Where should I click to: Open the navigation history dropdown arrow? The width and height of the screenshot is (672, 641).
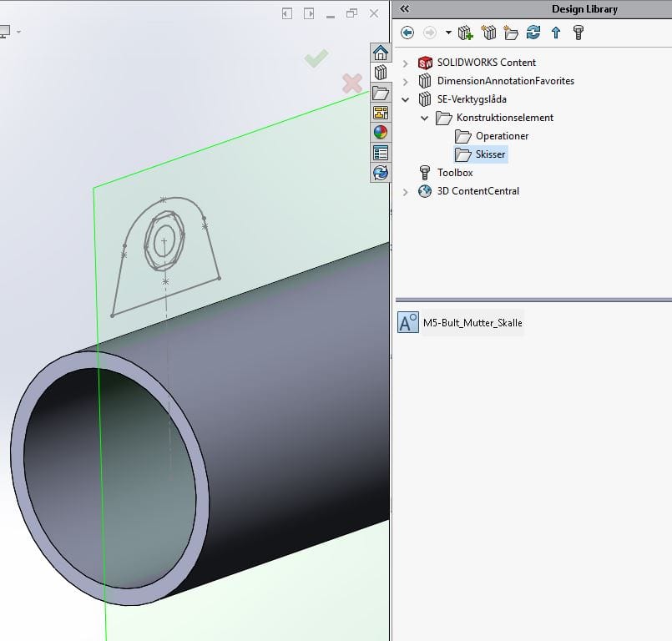click(448, 33)
